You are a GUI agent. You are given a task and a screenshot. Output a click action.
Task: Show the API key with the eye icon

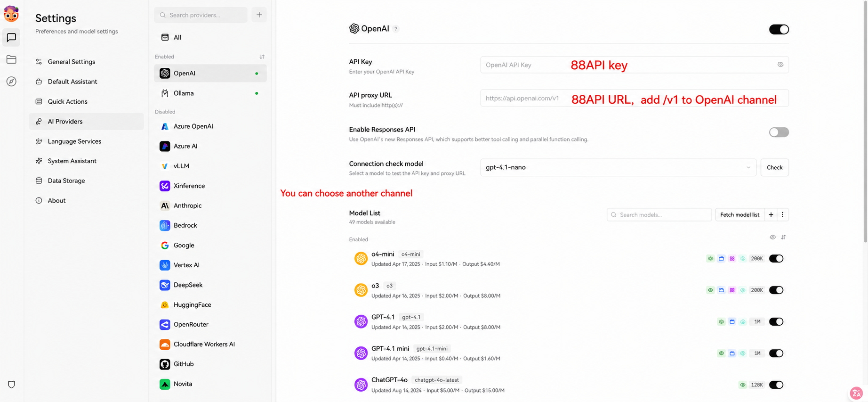point(780,65)
